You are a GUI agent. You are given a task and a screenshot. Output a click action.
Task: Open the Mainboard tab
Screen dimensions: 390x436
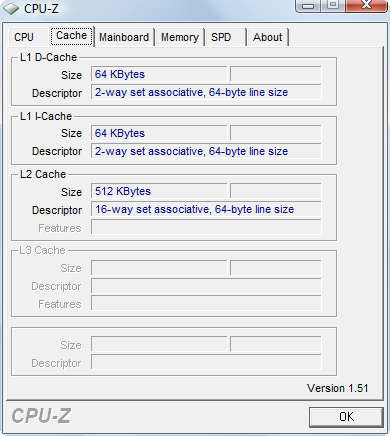coord(124,37)
